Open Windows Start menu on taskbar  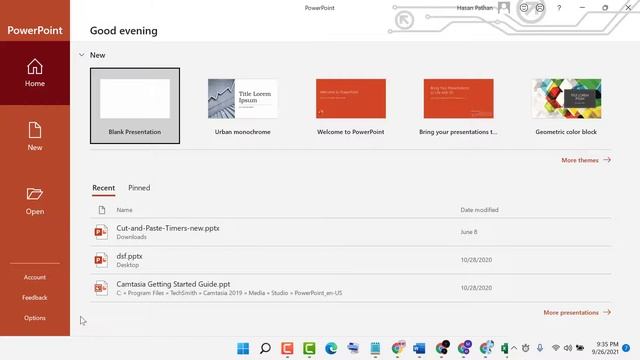pyautogui.click(x=243, y=348)
